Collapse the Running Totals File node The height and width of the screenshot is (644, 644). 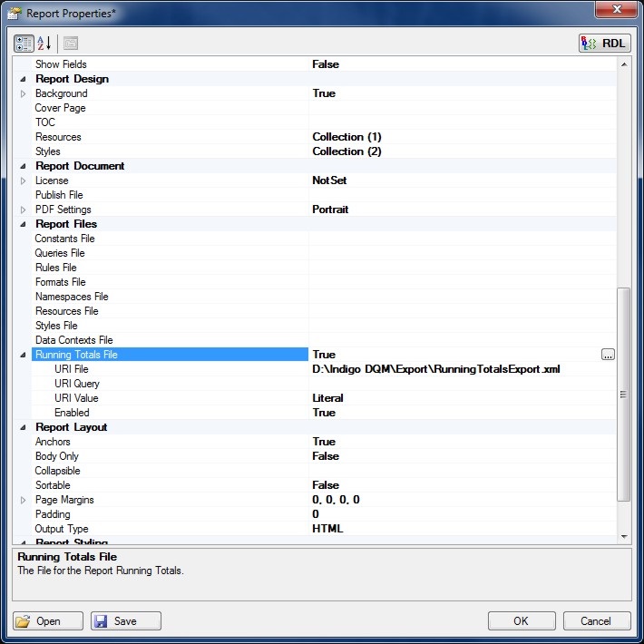pos(24,355)
